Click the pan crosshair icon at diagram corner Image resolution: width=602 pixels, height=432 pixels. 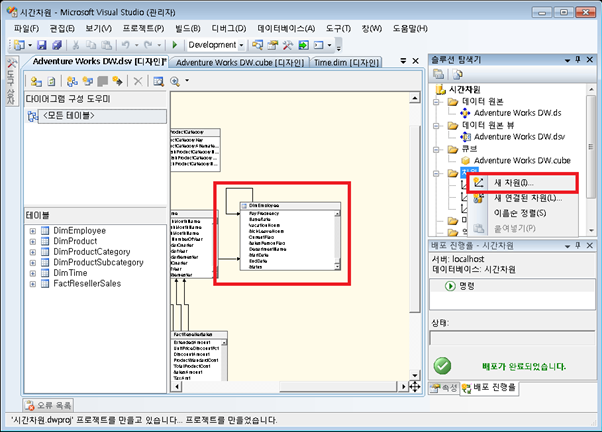coord(415,386)
